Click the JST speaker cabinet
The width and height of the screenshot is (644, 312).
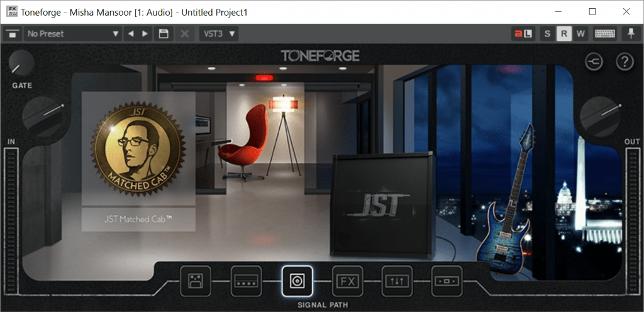[x=383, y=205]
